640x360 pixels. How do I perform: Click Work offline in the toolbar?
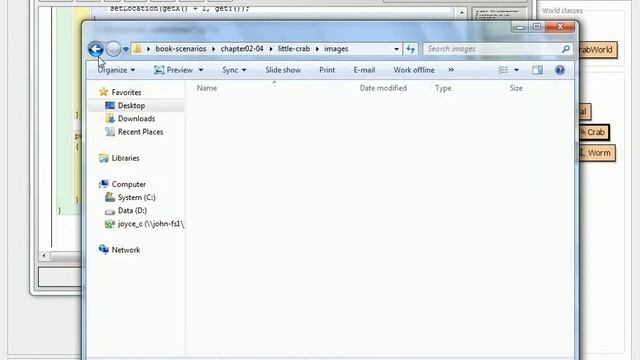[414, 70]
